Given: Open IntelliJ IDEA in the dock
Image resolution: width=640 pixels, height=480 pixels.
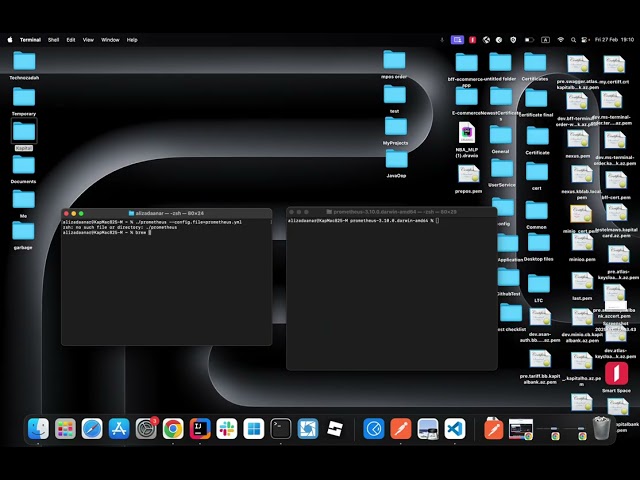Looking at the screenshot, I should tap(200, 429).
